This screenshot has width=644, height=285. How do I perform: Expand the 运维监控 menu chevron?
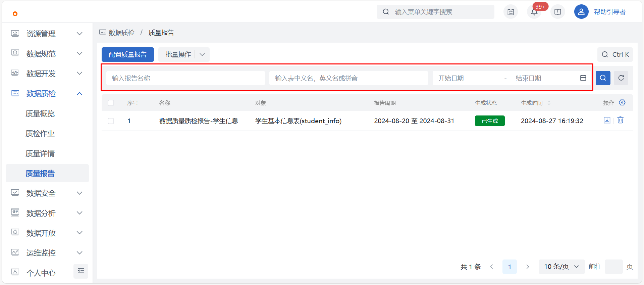[x=79, y=253]
